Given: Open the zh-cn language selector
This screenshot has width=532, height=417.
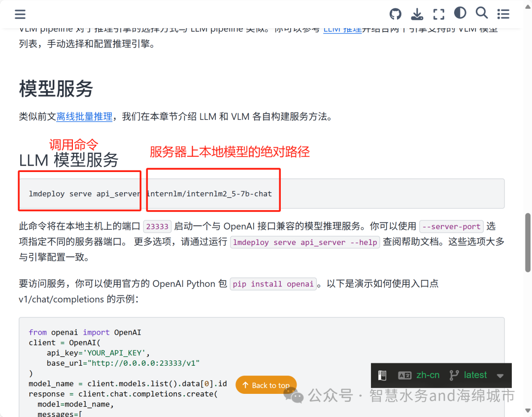Looking at the screenshot, I should tap(428, 375).
